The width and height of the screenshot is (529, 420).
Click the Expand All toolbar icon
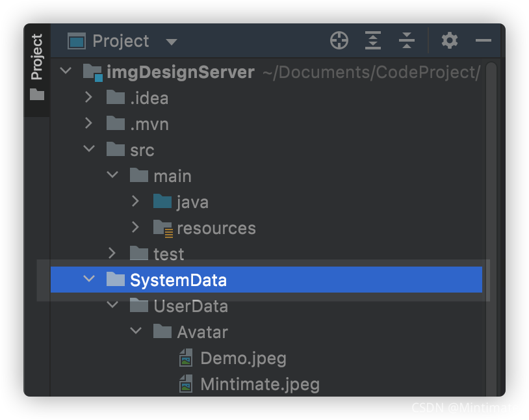373,40
